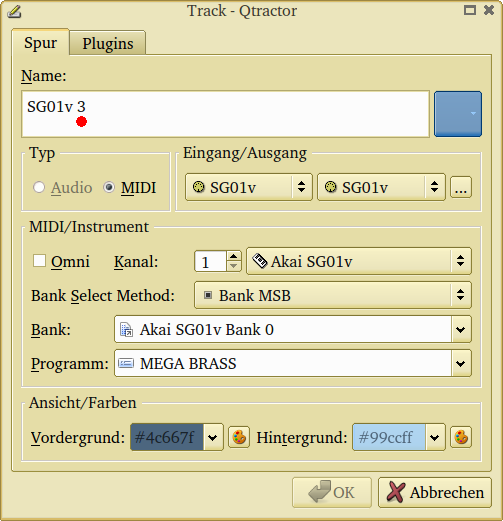Click the MIDI port icon of output SG01v
The height and width of the screenshot is (521, 503).
point(331,187)
